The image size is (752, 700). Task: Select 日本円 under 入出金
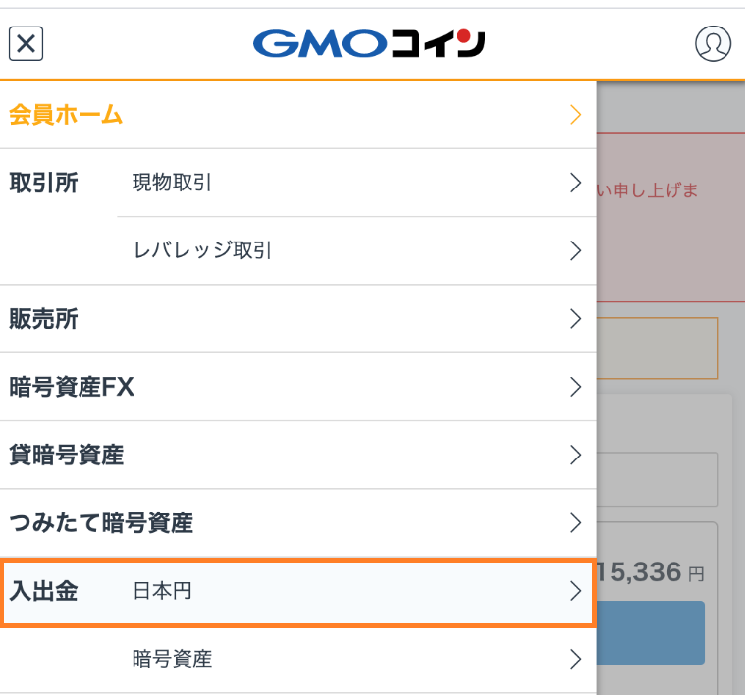162,591
